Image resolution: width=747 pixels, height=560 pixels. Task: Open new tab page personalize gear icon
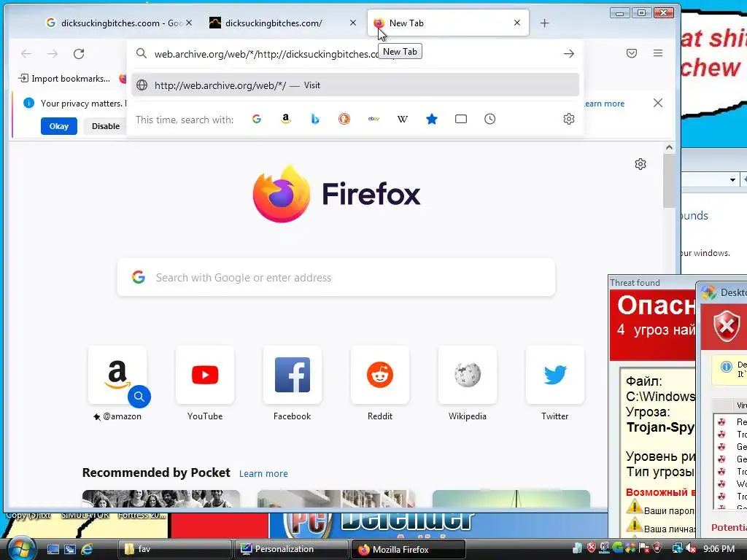coord(640,164)
